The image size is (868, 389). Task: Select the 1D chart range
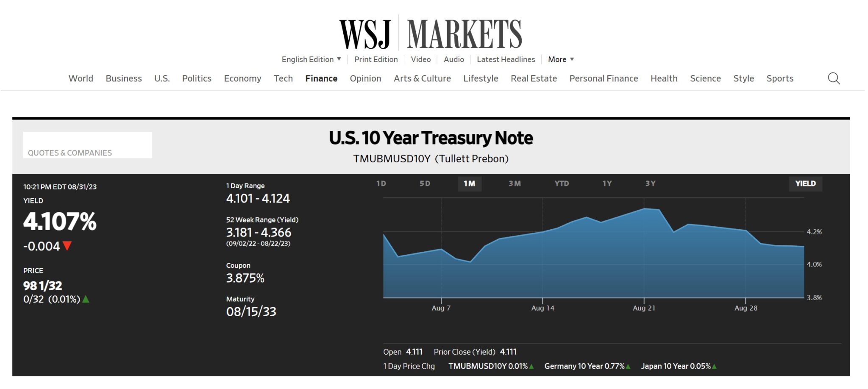(381, 183)
